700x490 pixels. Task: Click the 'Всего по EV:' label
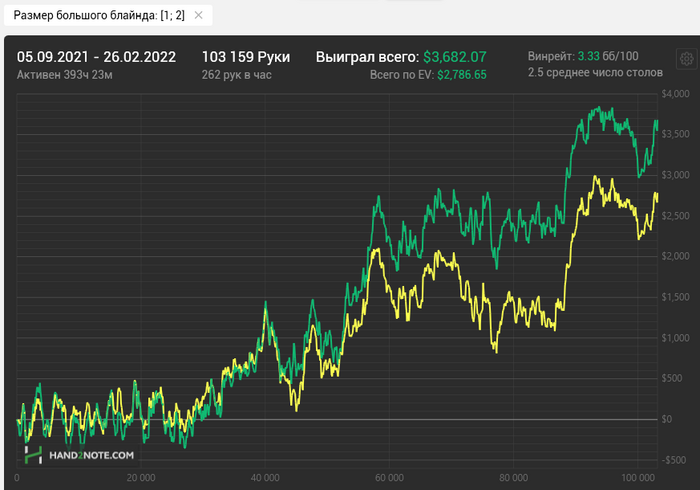[402, 75]
